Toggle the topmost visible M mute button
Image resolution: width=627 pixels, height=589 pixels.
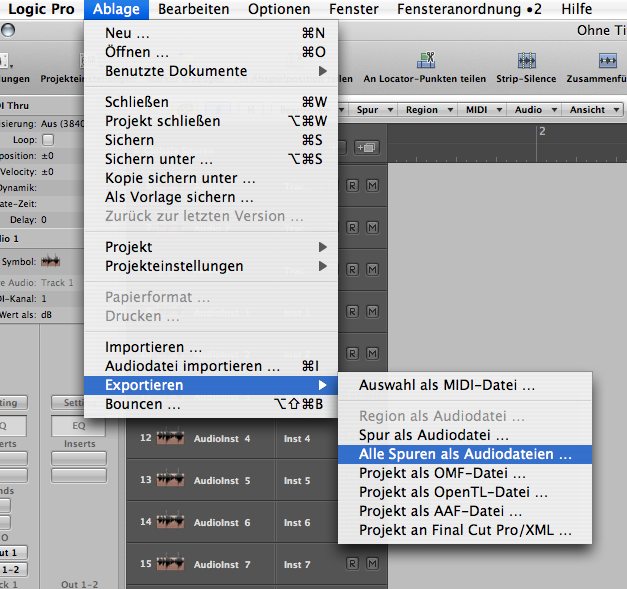coord(372,186)
